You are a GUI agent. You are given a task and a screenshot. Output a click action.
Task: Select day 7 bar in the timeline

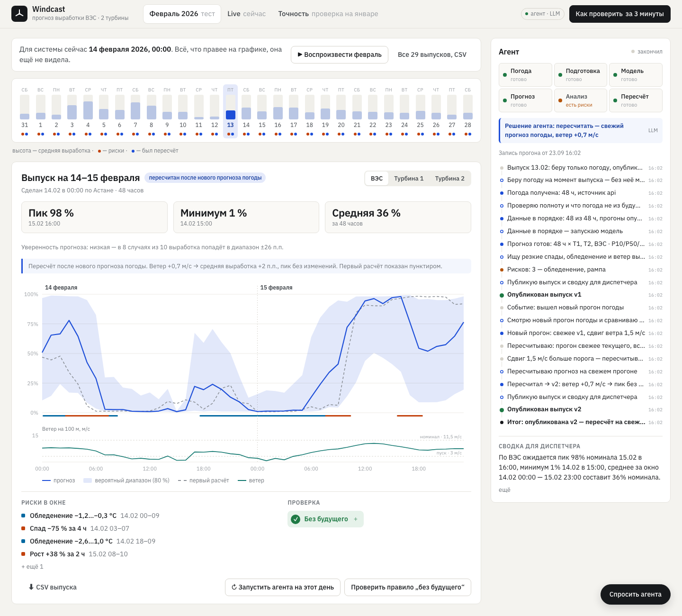(x=135, y=111)
